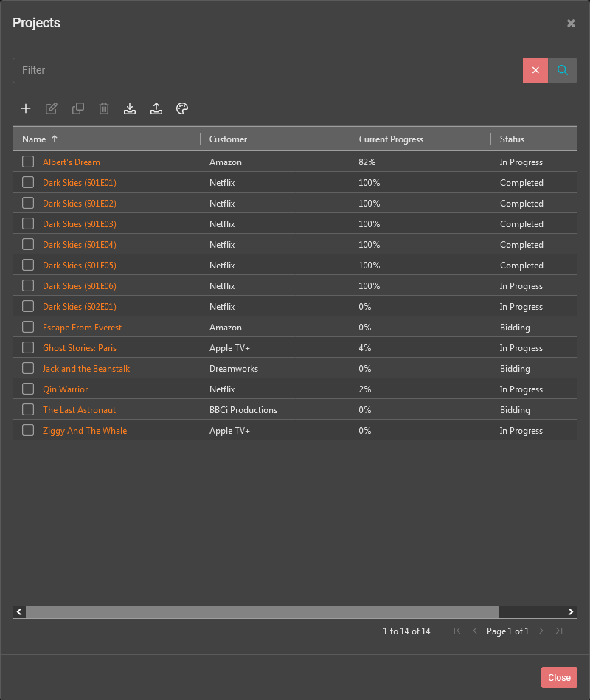
Task: Click the next page chevron
Action: 541,631
